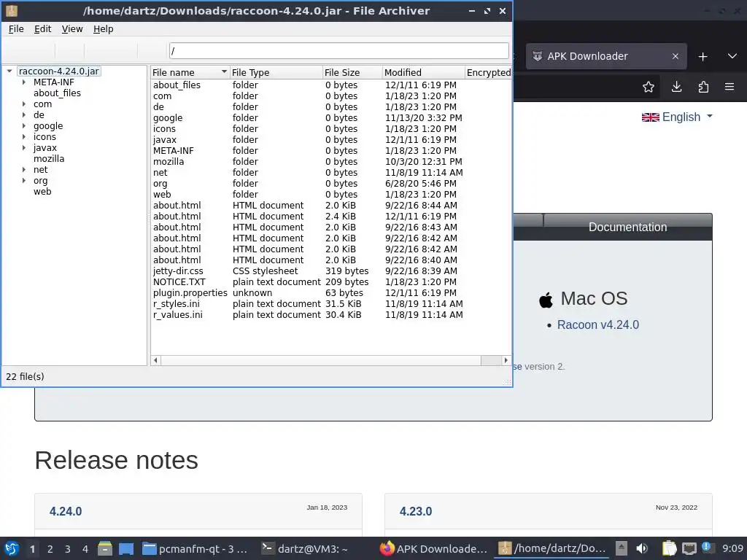Expand the javax tree node
The height and width of the screenshot is (560, 747).
coord(24,147)
